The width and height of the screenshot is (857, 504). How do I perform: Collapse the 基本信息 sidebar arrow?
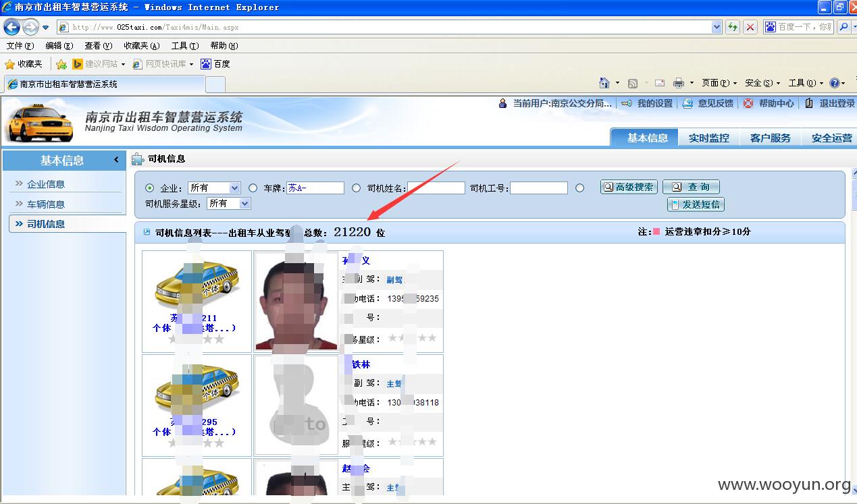(116, 160)
